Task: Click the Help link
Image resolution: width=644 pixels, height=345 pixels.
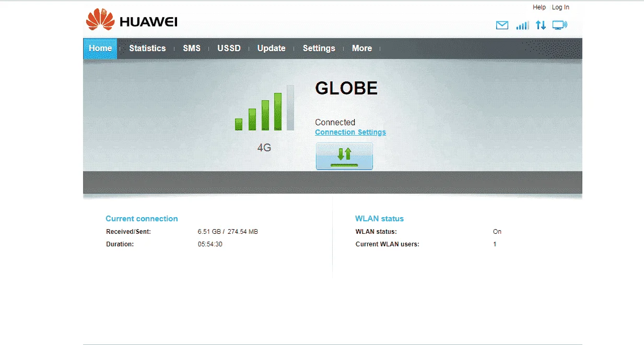Action: point(539,7)
